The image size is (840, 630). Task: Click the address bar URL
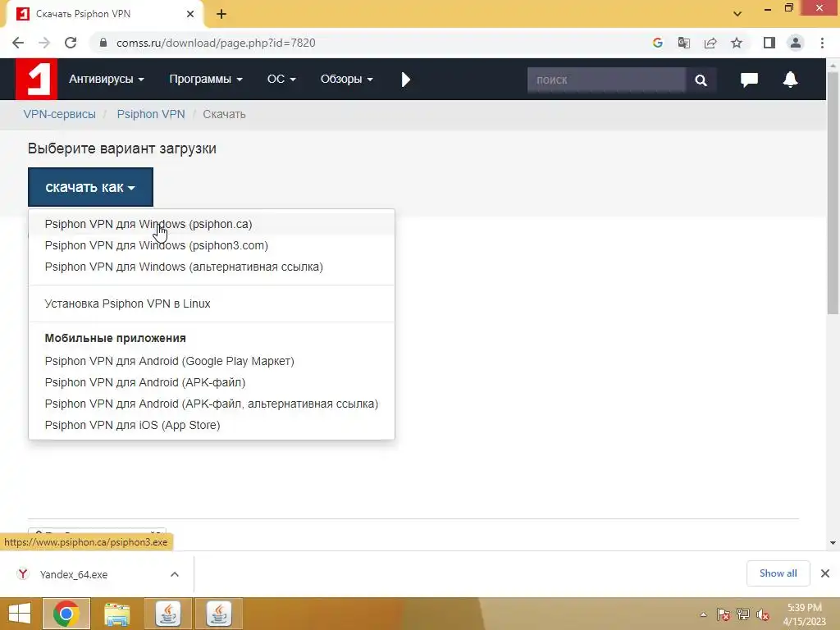(216, 43)
